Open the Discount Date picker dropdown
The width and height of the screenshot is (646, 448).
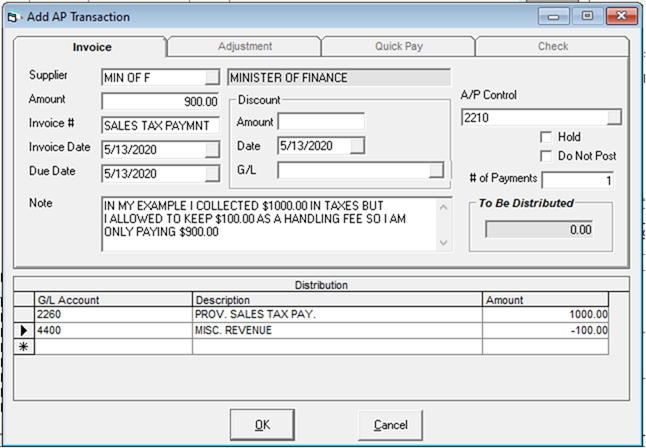pyautogui.click(x=357, y=146)
